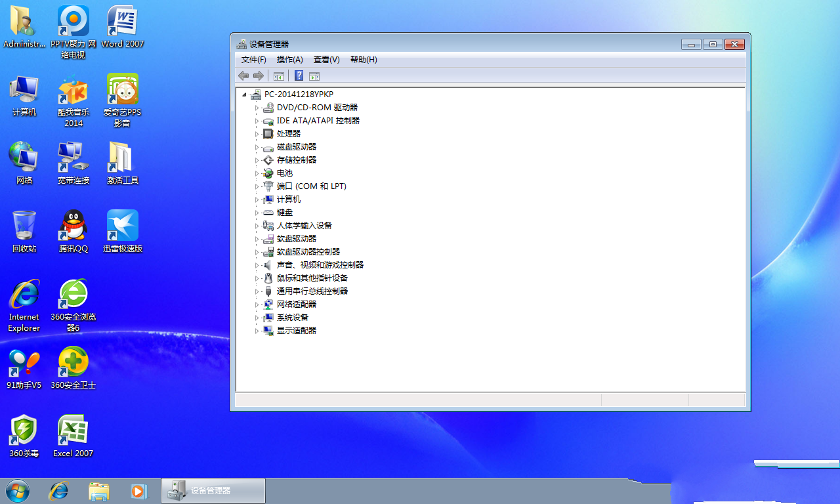The height and width of the screenshot is (504, 840).
Task: Click the Back arrow in Device Manager toolbar
Action: tap(243, 76)
